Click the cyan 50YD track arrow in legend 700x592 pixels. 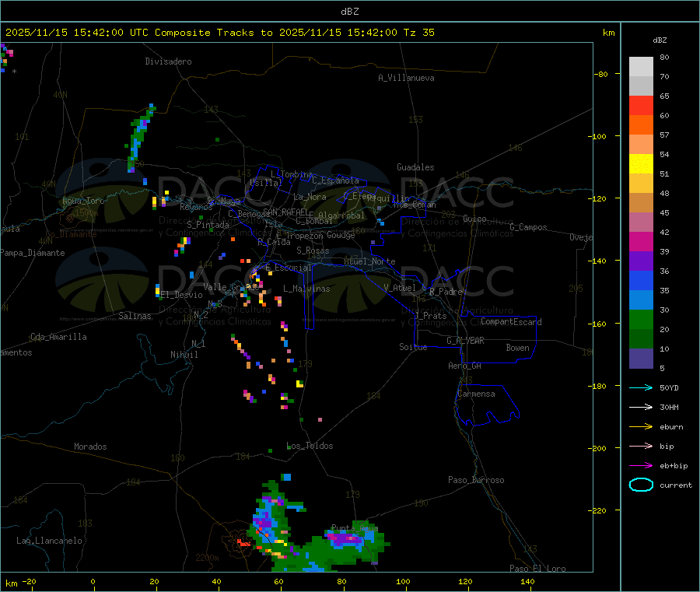(x=641, y=387)
